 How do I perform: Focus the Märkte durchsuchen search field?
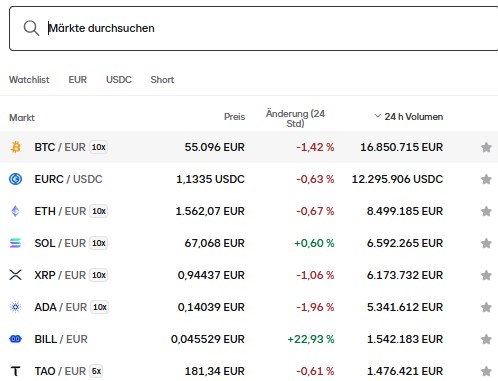pos(253,28)
